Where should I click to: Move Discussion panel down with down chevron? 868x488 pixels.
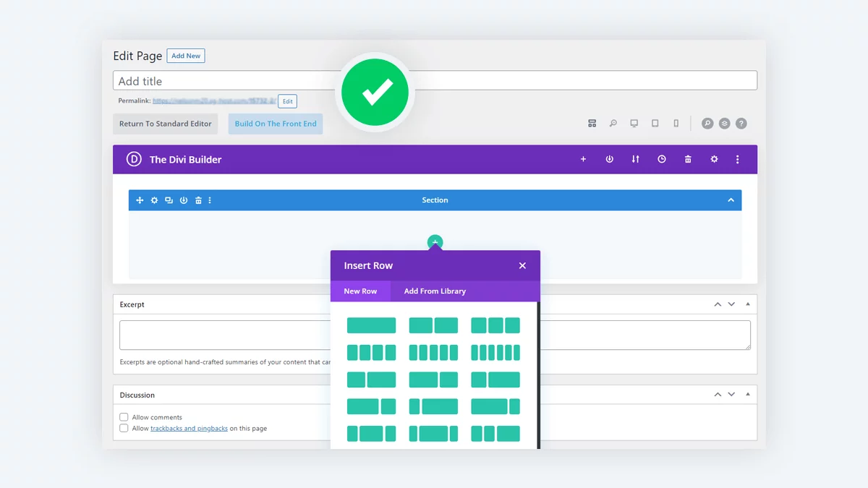[x=731, y=395]
